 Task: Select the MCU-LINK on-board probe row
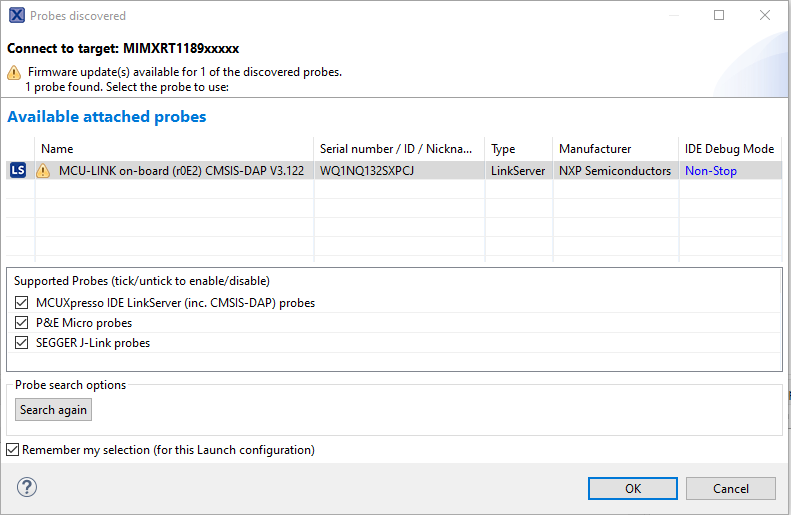181,171
